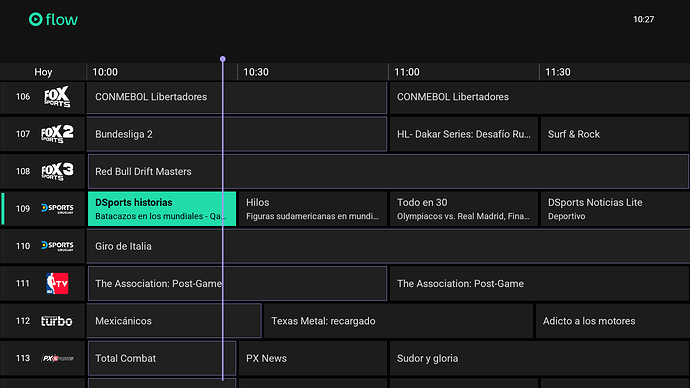Select the highlighted DSports historias program

point(162,209)
